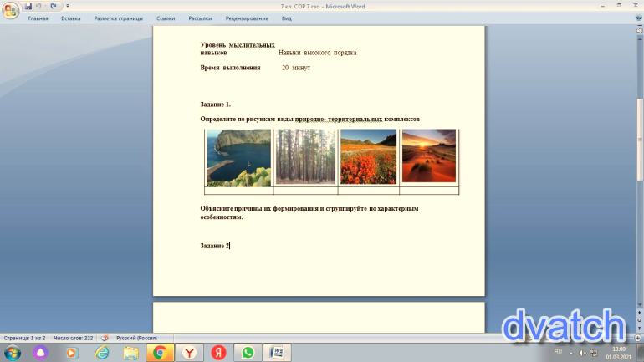This screenshot has width=644, height=362.
Task: Click the Save icon in Quick Access toolbar
Action: pyautogui.click(x=28, y=6)
